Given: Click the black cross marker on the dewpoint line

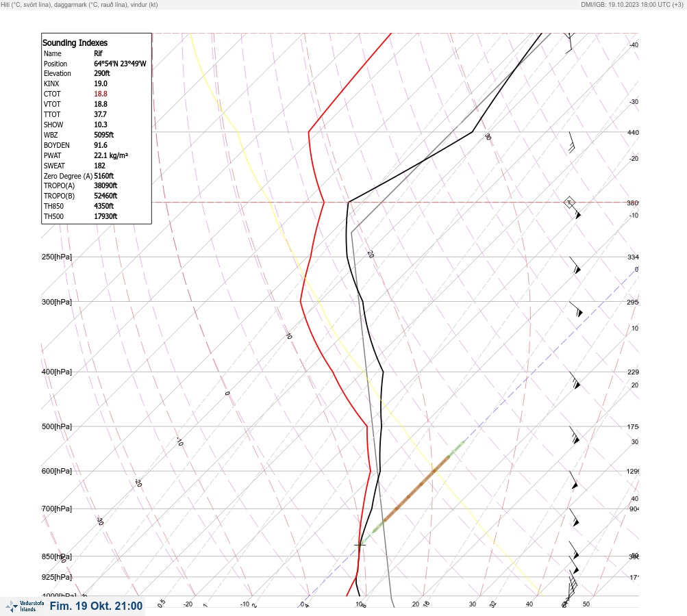Looking at the screenshot, I should [360, 545].
